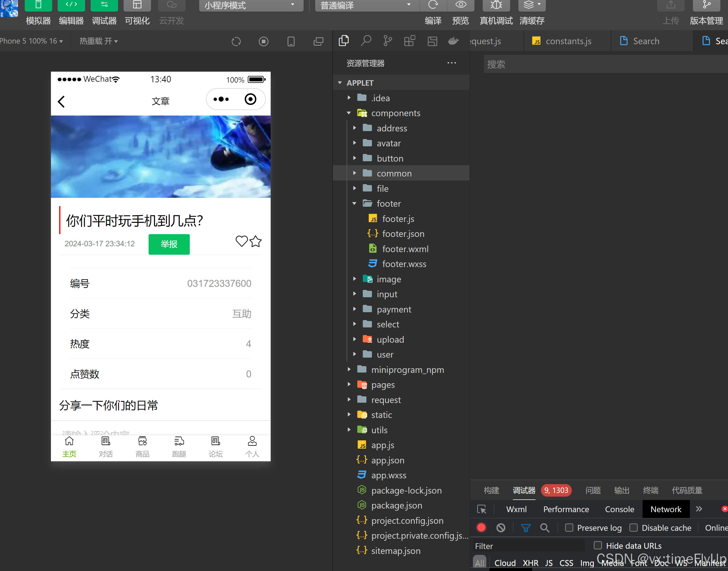
Task: Enable the Preserve log checkbox
Action: click(569, 527)
